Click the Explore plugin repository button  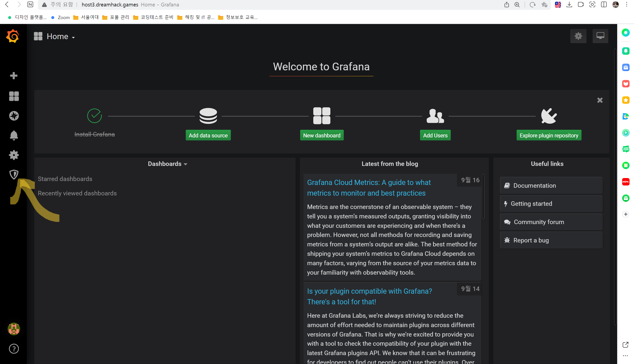(549, 135)
